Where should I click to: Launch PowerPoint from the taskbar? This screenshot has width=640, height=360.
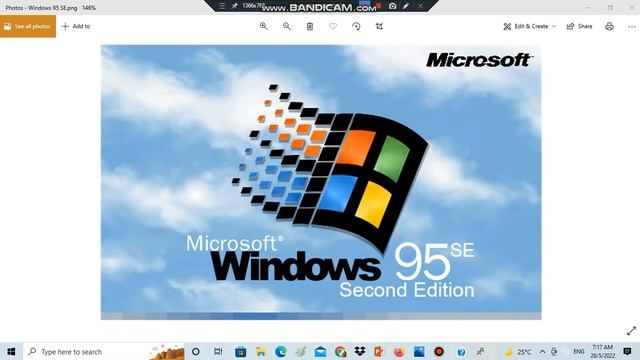(x=379, y=351)
